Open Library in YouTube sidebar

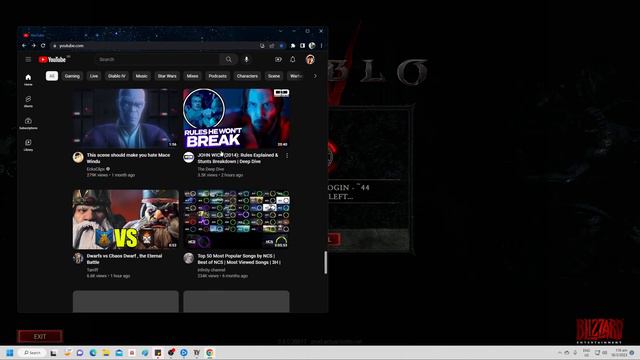pyautogui.click(x=28, y=145)
